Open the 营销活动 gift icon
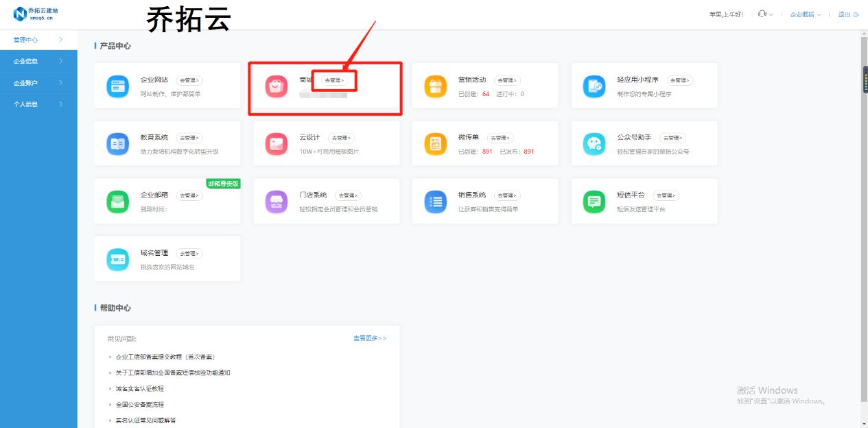Screen dimensions: 868x428 [436, 86]
